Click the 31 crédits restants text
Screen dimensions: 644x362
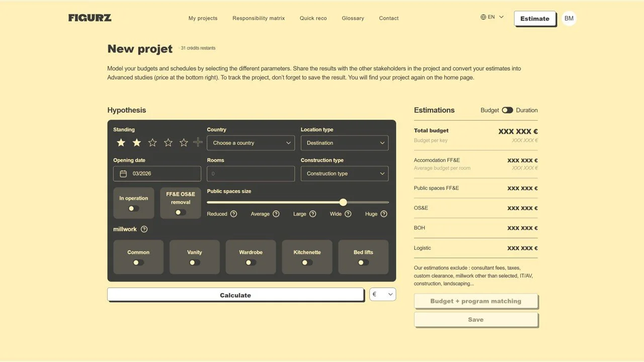coord(198,48)
